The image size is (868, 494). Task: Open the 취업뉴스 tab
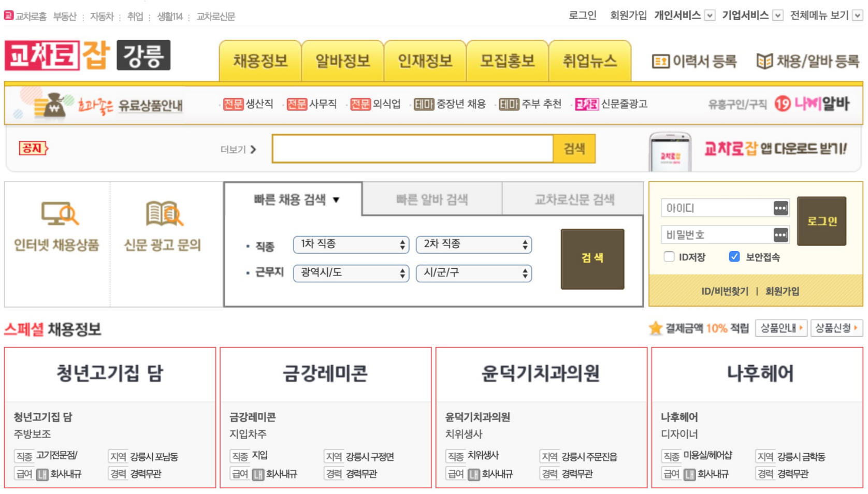[x=589, y=61]
